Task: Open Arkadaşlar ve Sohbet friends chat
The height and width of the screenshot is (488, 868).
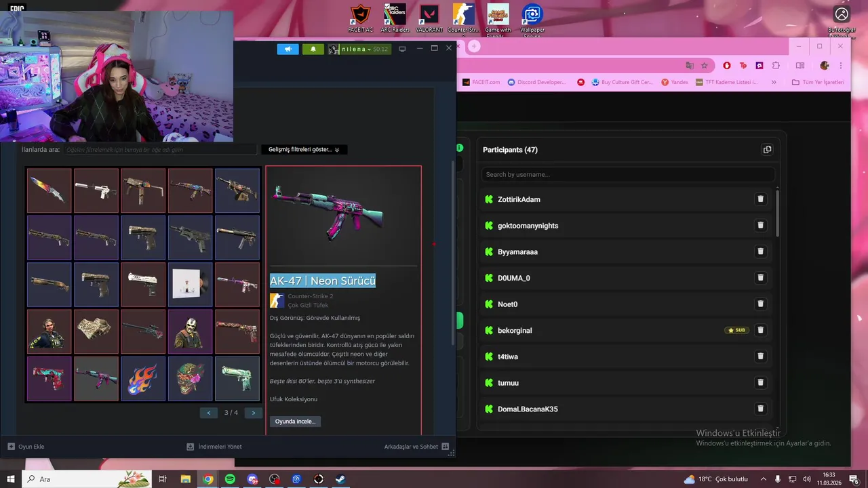Action: 416,447
